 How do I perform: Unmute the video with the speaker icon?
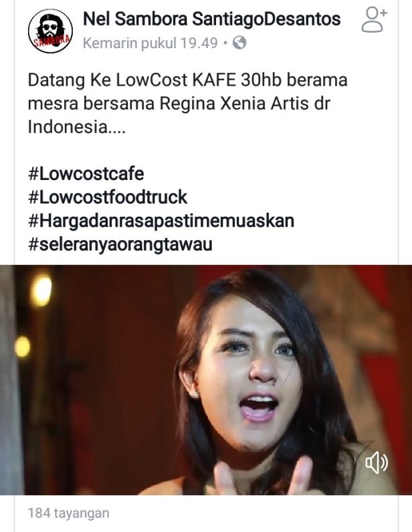[377, 462]
